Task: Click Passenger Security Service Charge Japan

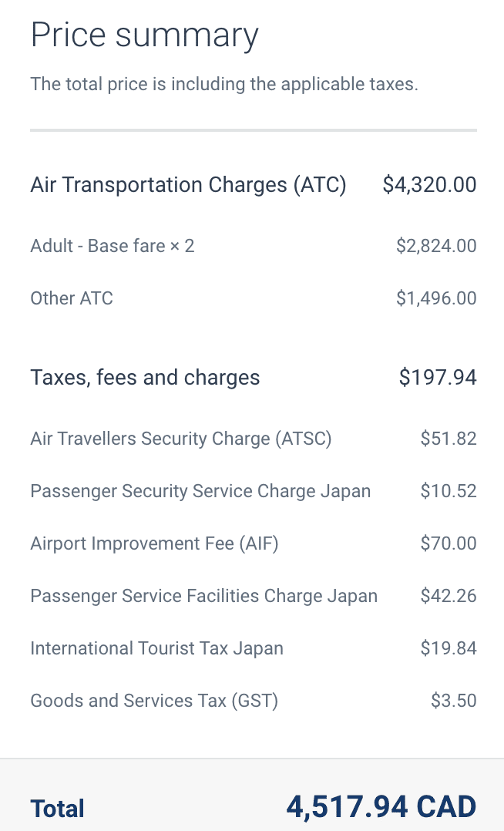Action: click(x=200, y=491)
